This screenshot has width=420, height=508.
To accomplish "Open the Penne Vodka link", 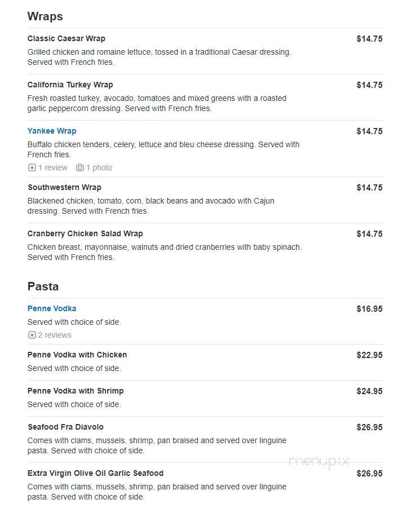I will click(52, 308).
